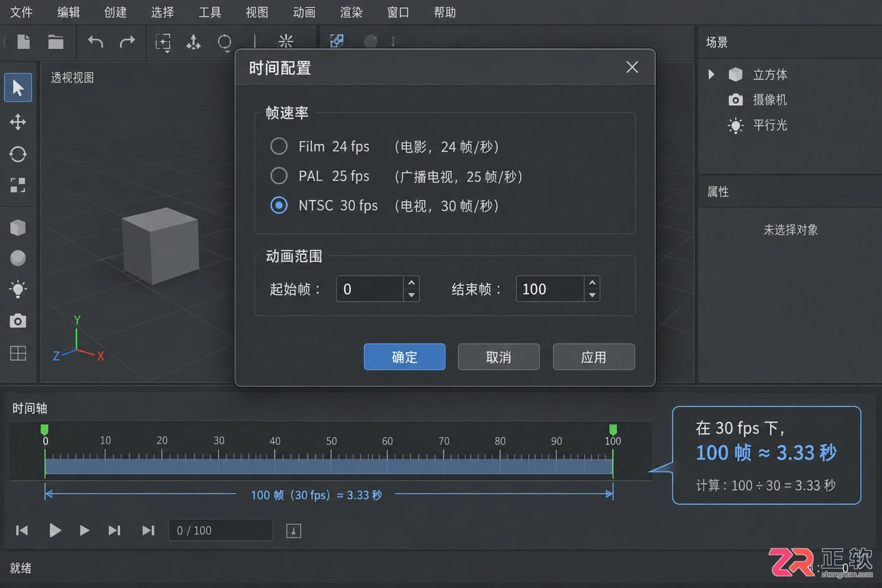Click the 取消 button in the dialog
This screenshot has height=588, width=882.
coord(499,356)
